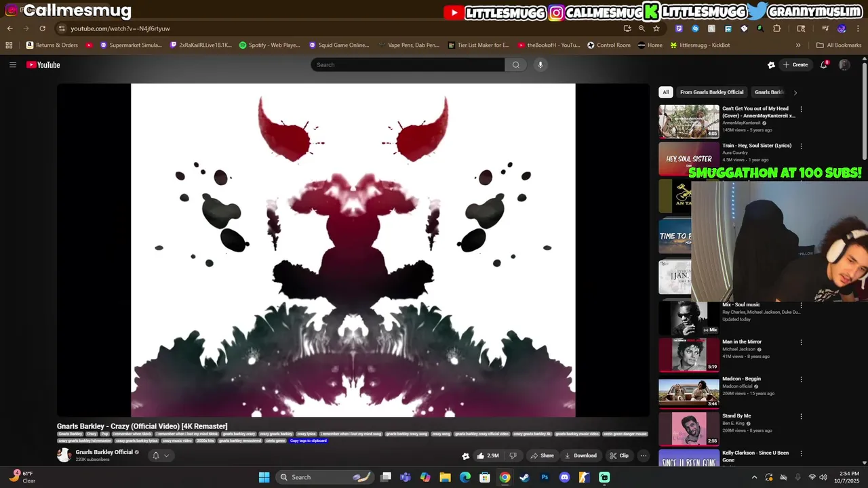The width and height of the screenshot is (868, 488).
Task: Open the YouTube notifications bell
Action: pos(824,65)
